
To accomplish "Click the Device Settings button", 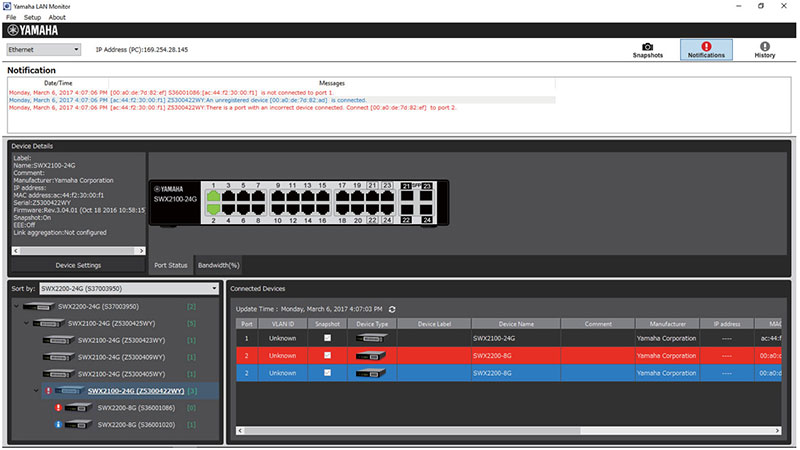I will [x=78, y=265].
